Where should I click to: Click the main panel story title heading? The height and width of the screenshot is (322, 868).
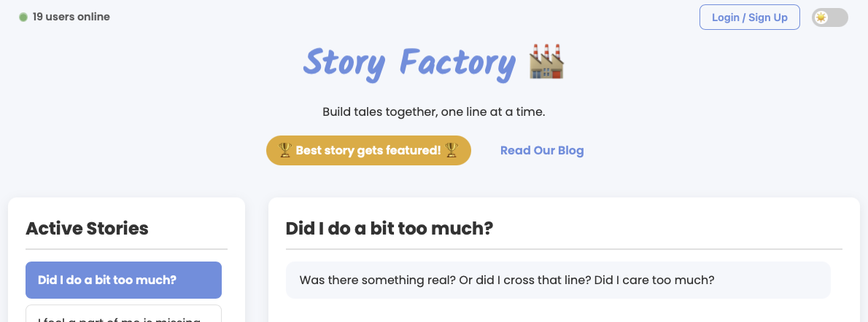(x=390, y=228)
